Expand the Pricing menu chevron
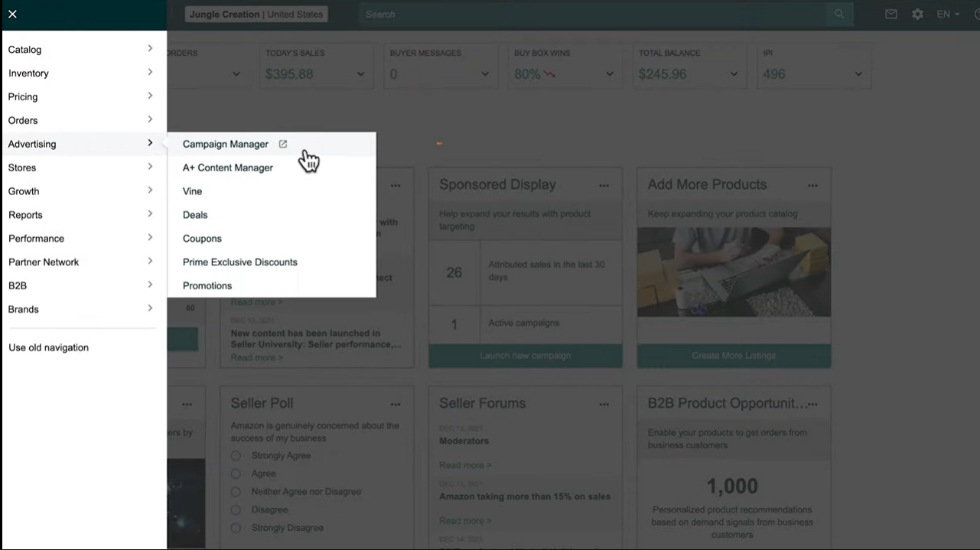Screen dimensions: 980x550 click(x=150, y=96)
